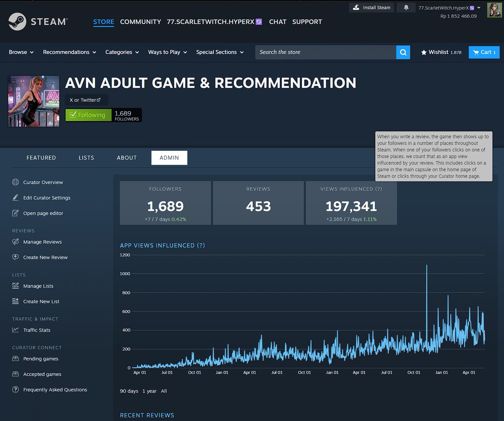Click the Edit Curator Settings pencil icon
504x421 pixels.
pyautogui.click(x=16, y=197)
